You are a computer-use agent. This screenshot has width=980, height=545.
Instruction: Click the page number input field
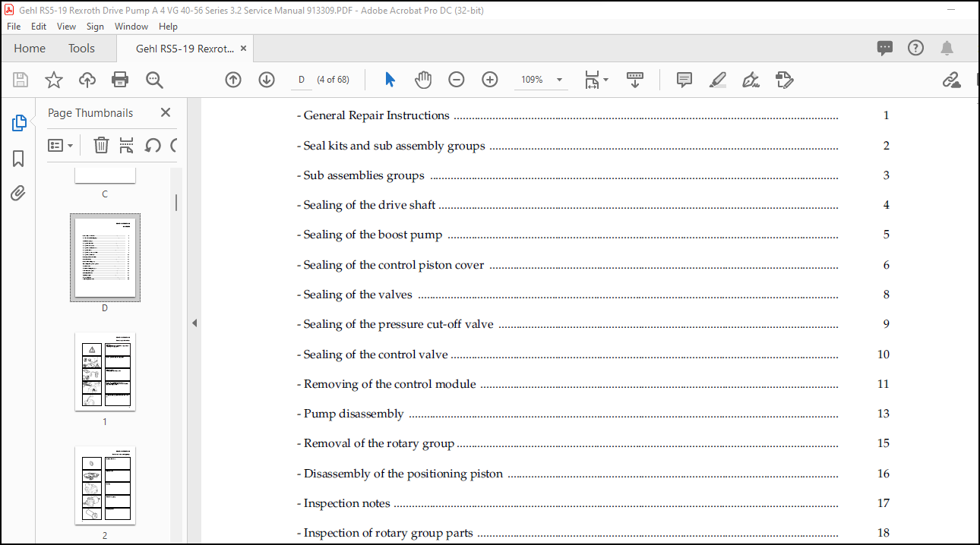pyautogui.click(x=302, y=80)
